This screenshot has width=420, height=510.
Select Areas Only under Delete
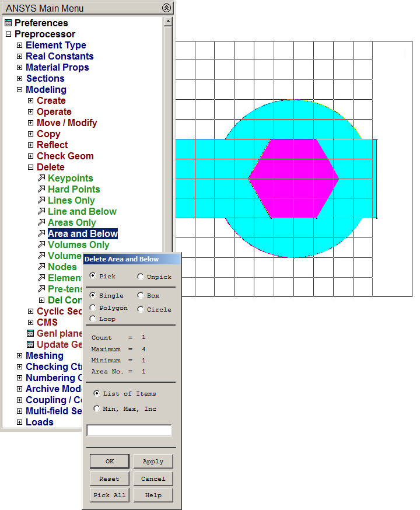click(x=72, y=222)
